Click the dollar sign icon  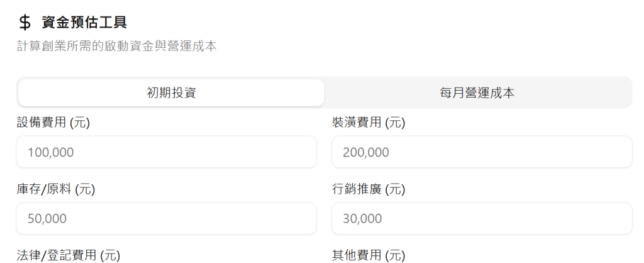pyautogui.click(x=25, y=23)
